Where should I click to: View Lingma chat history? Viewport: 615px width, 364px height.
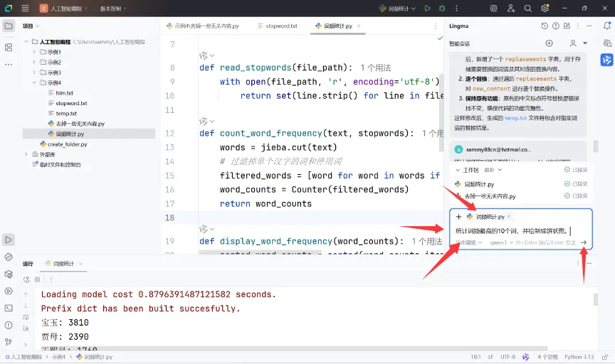(x=545, y=26)
